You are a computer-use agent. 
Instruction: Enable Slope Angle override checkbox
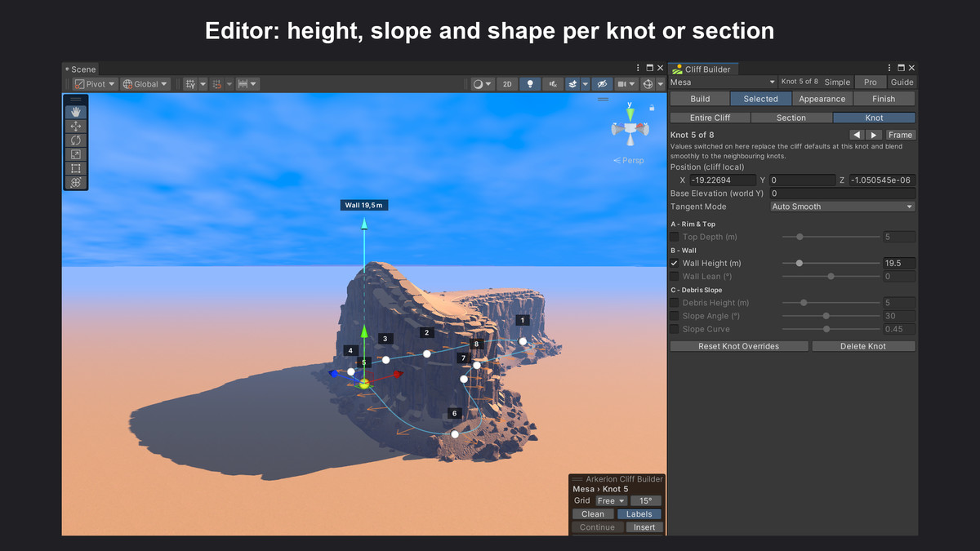pos(675,316)
